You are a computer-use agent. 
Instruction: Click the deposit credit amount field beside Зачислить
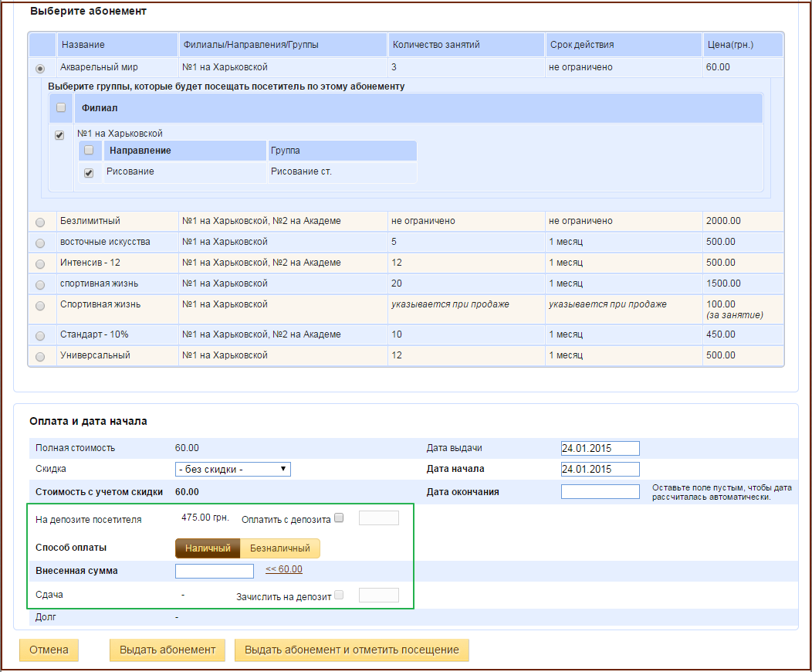pos(378,595)
